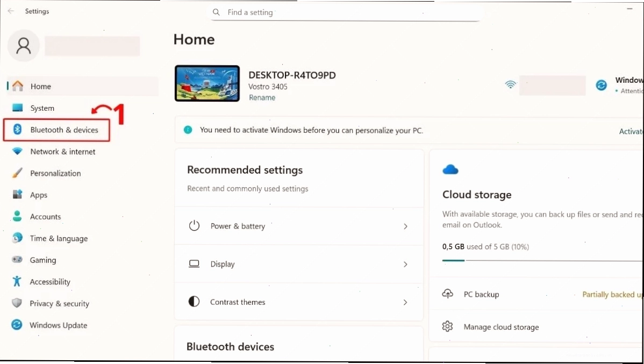Click the search magnifier icon

coord(216,12)
